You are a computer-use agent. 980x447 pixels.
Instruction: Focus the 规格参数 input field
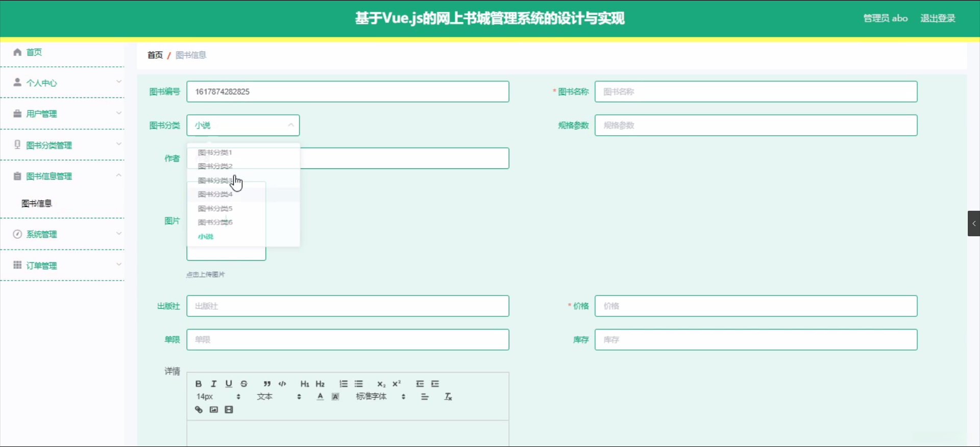tap(756, 125)
